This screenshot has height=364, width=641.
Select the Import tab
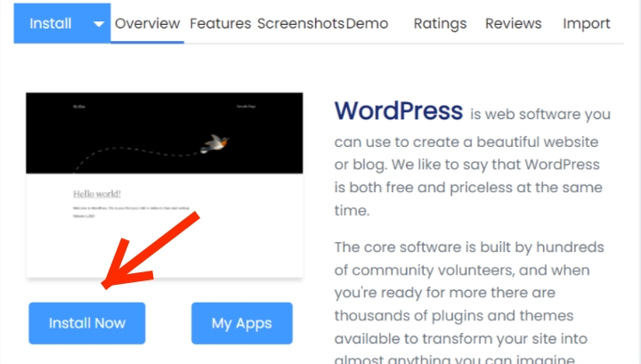[586, 23]
